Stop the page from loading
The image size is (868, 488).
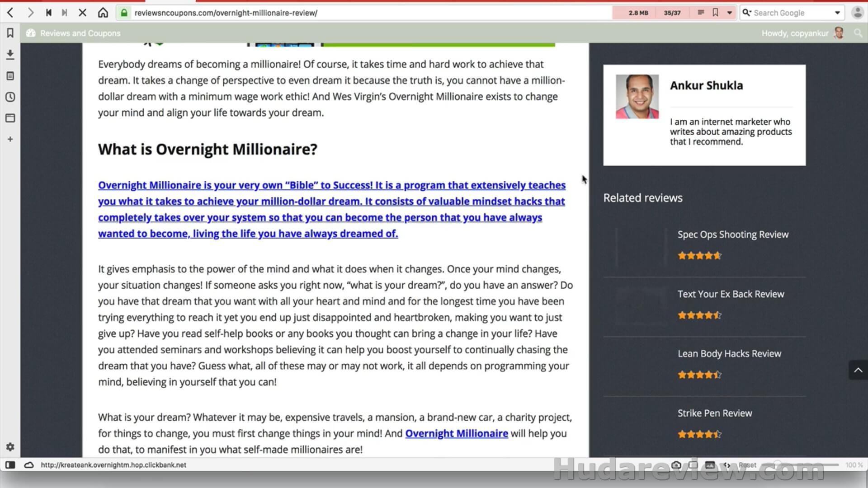click(82, 13)
